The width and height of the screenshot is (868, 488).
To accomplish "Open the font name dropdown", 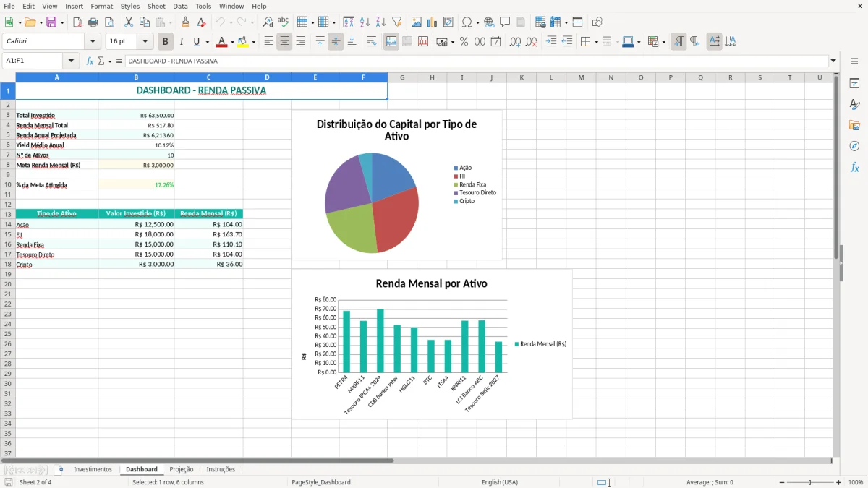I will click(x=92, y=42).
